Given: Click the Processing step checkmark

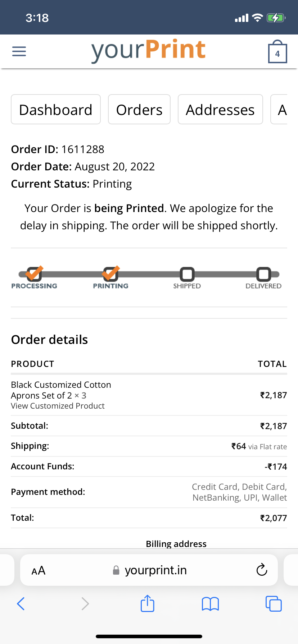Looking at the screenshot, I should pos(34,274).
